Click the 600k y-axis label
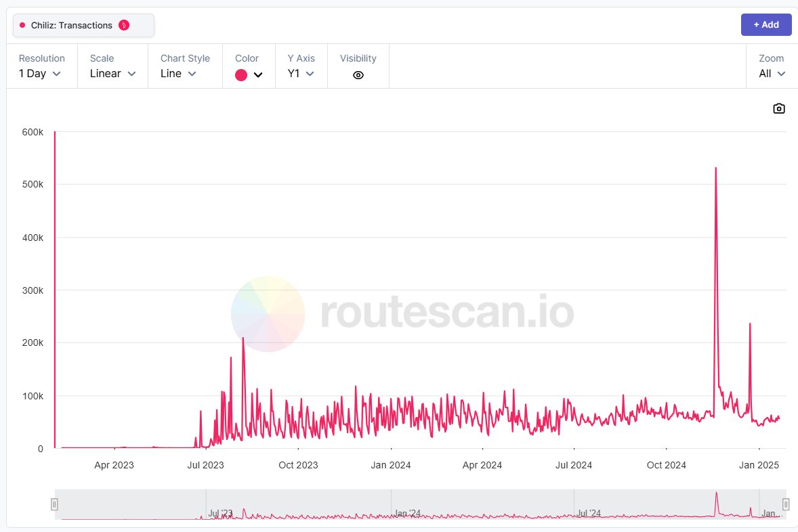 pos(33,132)
